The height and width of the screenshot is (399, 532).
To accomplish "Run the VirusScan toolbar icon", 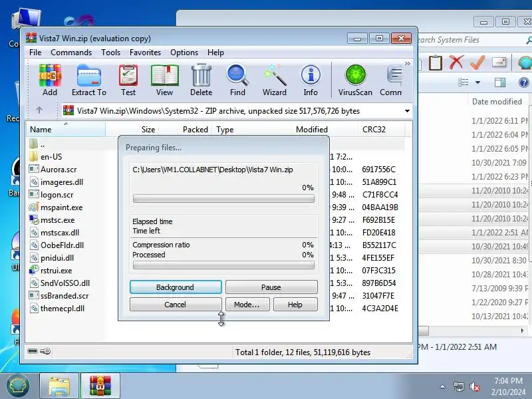I will (x=355, y=80).
